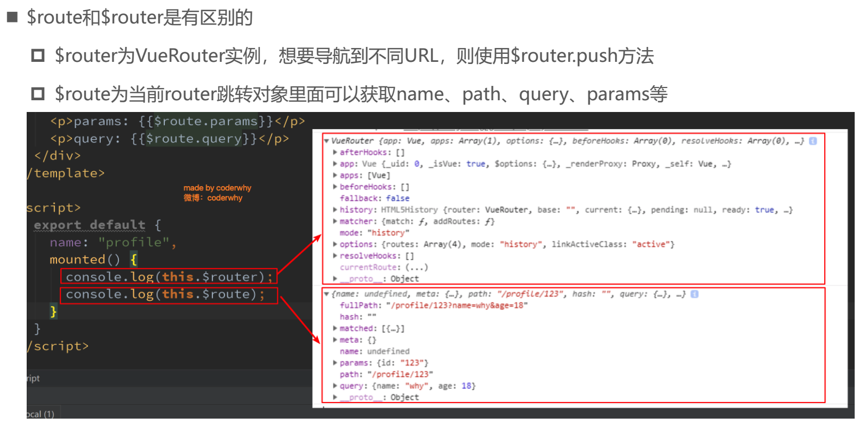Image resolution: width=868 pixels, height=425 pixels.
Task: Click the info icon beside the VueRouter object
Action: tap(813, 141)
